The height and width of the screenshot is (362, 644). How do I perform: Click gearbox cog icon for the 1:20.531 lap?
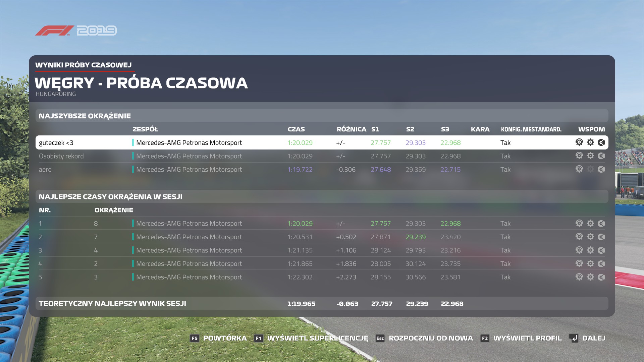tap(590, 237)
